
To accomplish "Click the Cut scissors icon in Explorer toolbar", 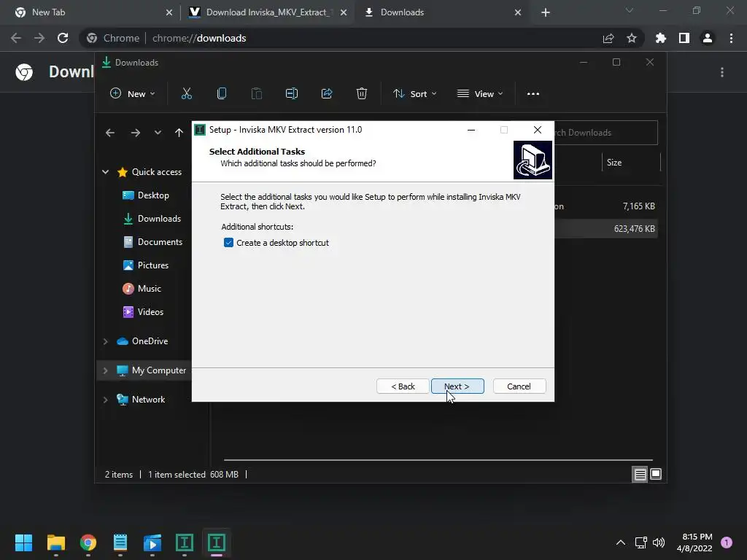I will 186,94.
